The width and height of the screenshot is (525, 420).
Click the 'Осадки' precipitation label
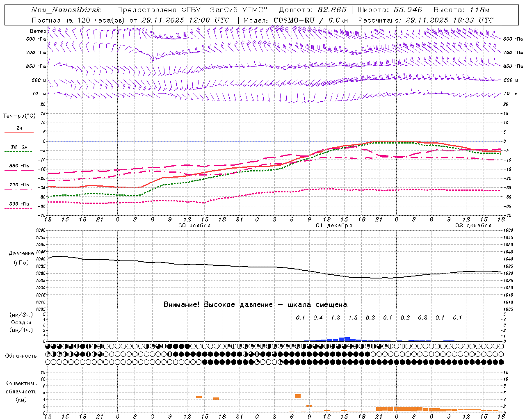[x=21, y=322]
